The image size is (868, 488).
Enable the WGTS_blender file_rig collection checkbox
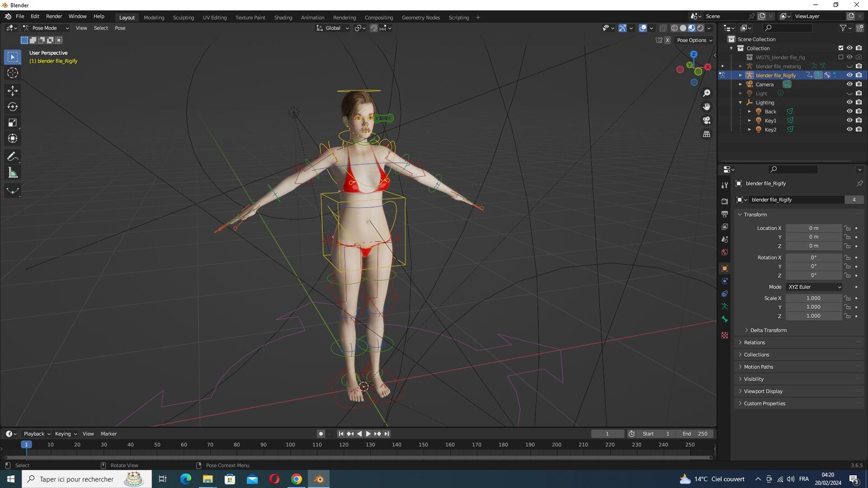coord(841,57)
